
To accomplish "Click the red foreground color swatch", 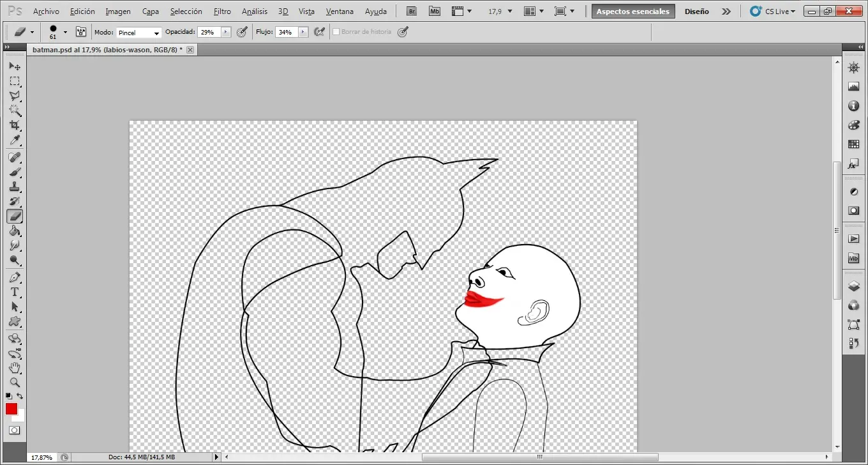I will click(11, 409).
